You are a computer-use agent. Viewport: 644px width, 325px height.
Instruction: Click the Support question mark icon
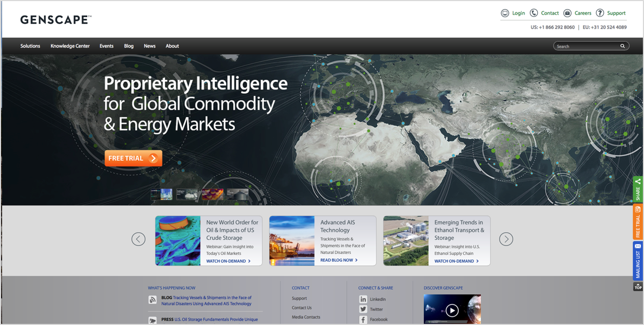600,13
